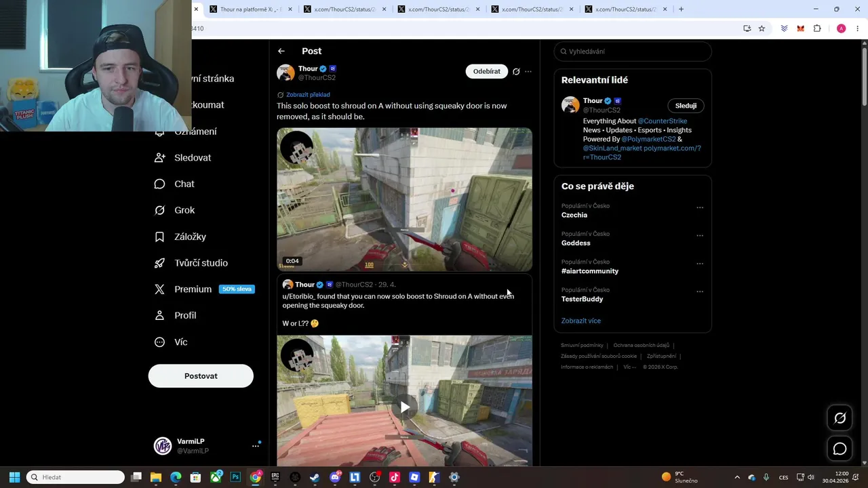Open Tvůrčí studio in the sidebar
This screenshot has width=868, height=488.
click(191, 263)
